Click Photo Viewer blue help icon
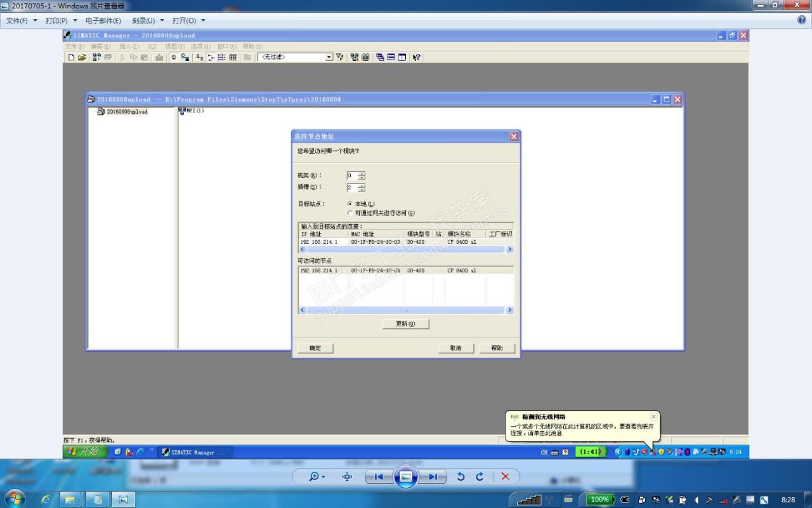This screenshot has width=812, height=508. click(801, 20)
